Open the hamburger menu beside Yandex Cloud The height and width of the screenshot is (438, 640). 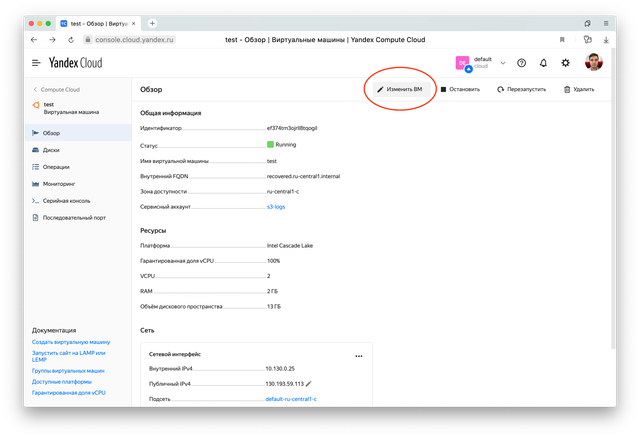click(36, 63)
